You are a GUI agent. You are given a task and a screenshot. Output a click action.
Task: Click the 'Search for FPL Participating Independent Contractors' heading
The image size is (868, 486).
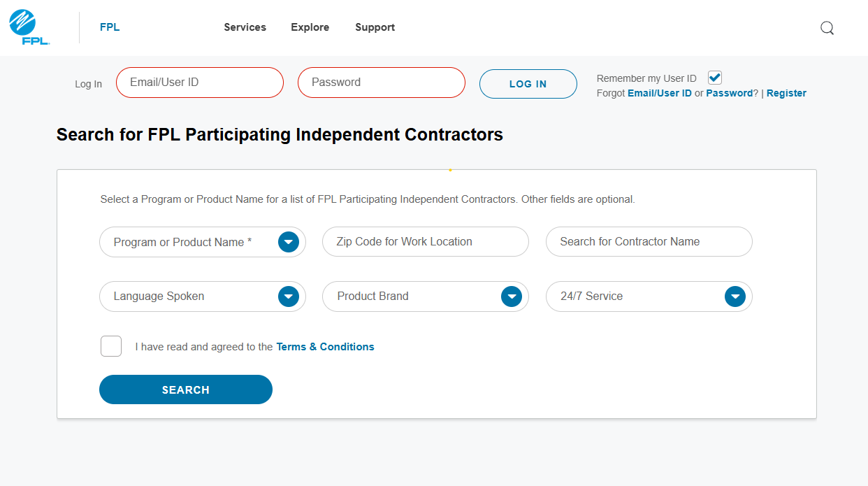pyautogui.click(x=280, y=134)
